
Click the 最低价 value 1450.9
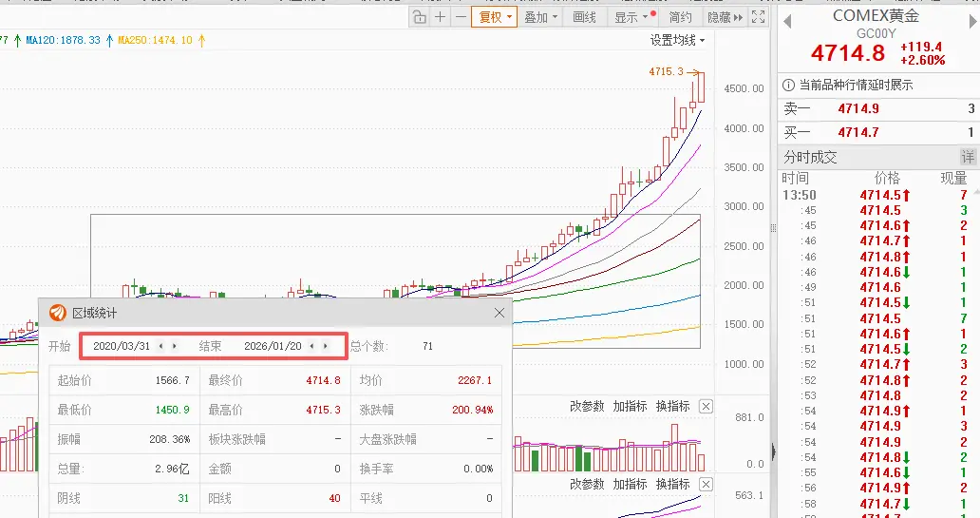tap(173, 410)
